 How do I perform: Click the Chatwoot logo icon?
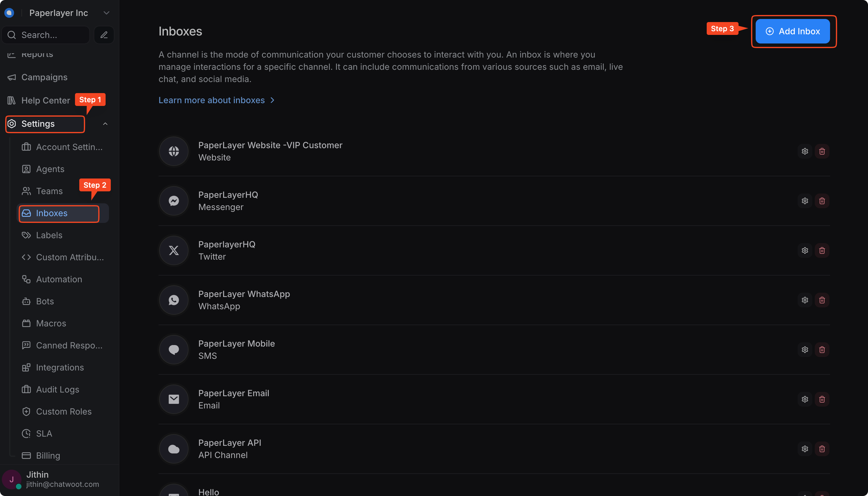(9, 13)
